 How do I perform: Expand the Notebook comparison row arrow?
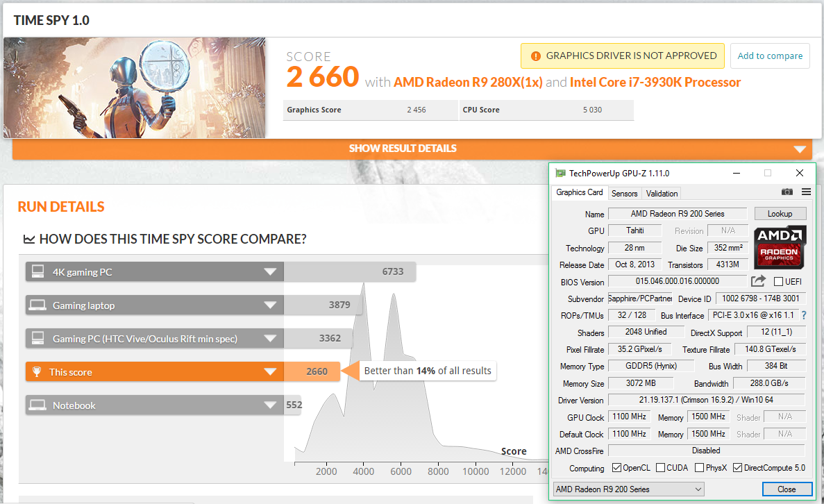[x=270, y=405]
